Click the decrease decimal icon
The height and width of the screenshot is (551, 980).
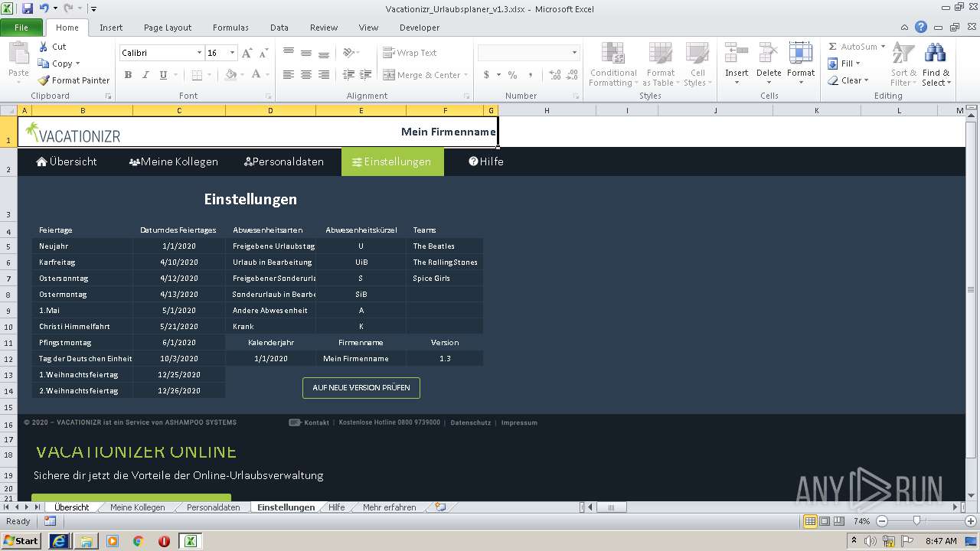[x=573, y=75]
